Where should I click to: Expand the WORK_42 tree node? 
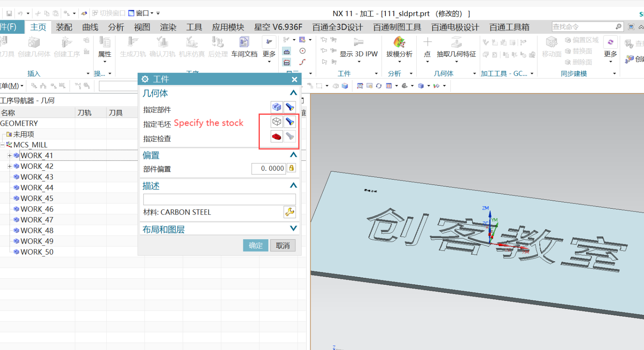click(x=10, y=166)
